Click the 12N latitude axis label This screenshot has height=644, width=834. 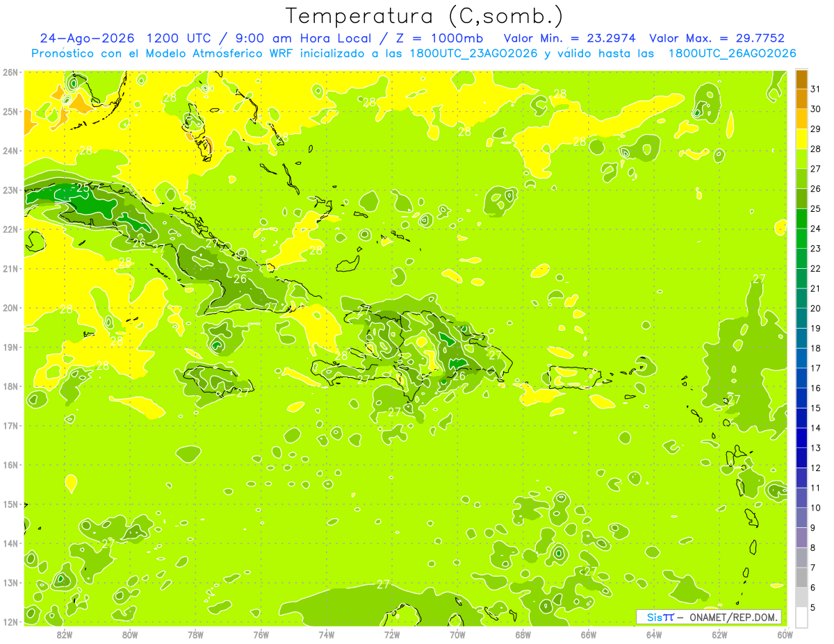[x=10, y=622]
